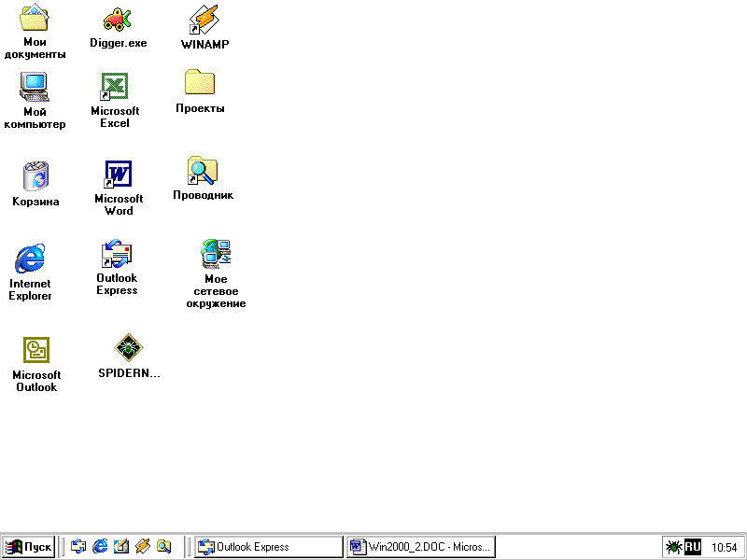Open Explorer search-folder icon in Quick Launch
The width and height of the screenshot is (747, 560).
pos(164,546)
